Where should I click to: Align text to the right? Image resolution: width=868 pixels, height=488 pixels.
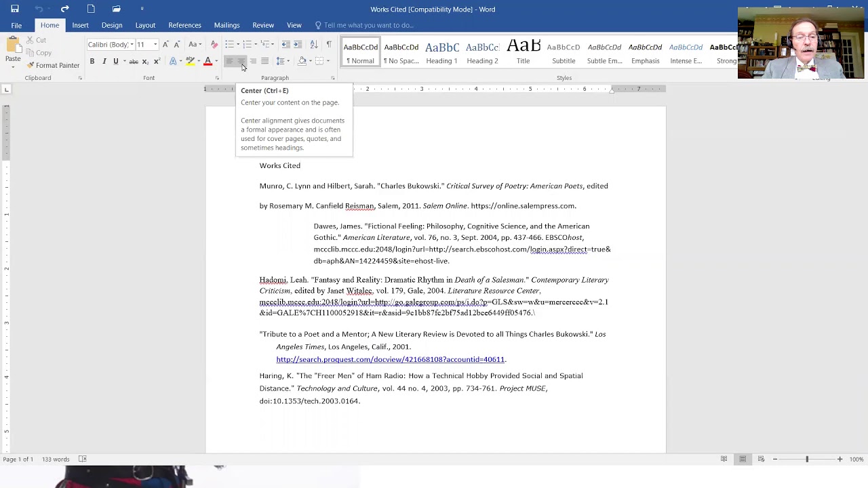pos(253,61)
